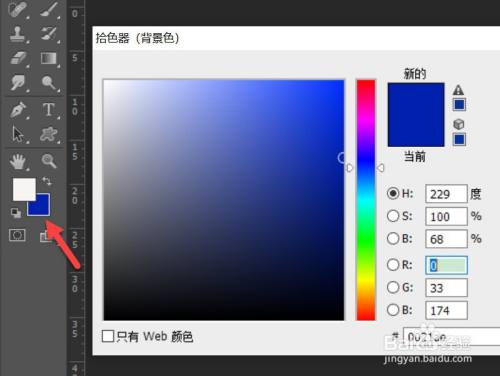500x376 pixels.
Task: Select the Brush tool
Action: click(x=49, y=9)
